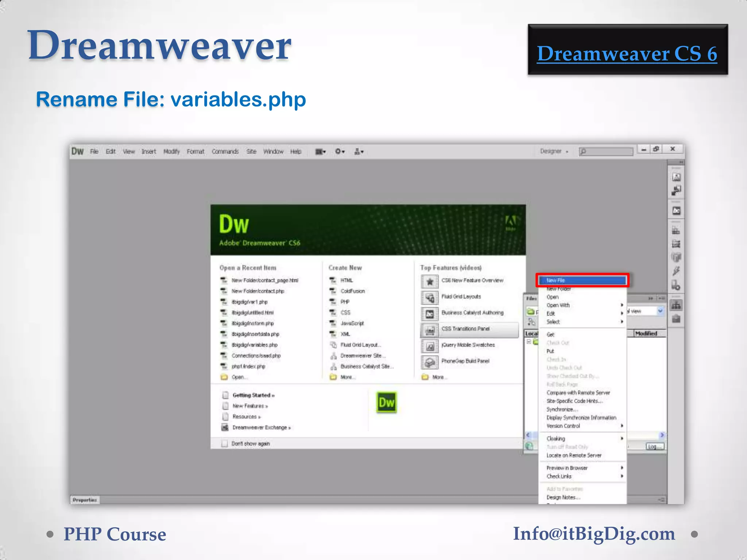This screenshot has width=747, height=560.
Task: Create a new CSS document
Action: click(345, 313)
